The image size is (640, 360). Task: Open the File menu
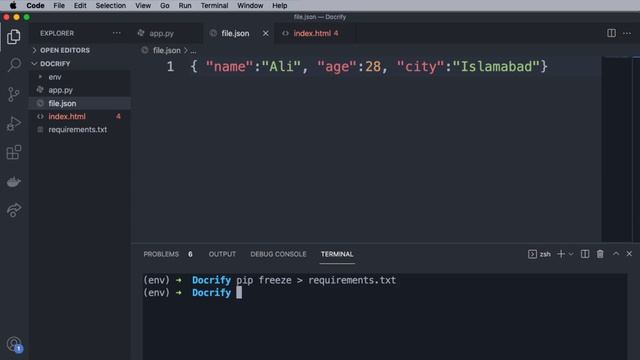[x=59, y=6]
